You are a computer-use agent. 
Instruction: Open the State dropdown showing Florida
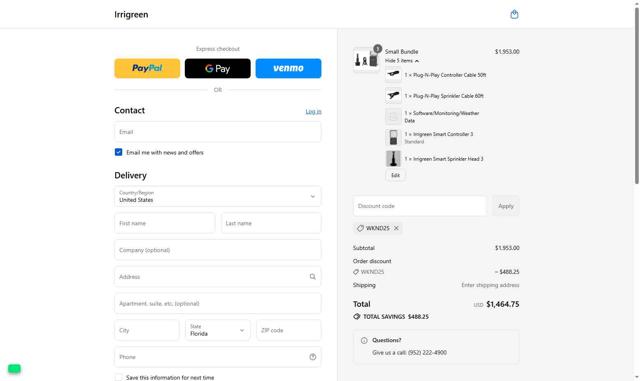pos(218,330)
